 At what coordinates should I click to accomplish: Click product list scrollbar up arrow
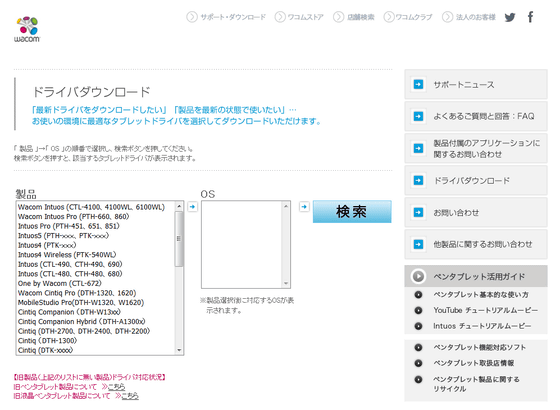coord(179,206)
